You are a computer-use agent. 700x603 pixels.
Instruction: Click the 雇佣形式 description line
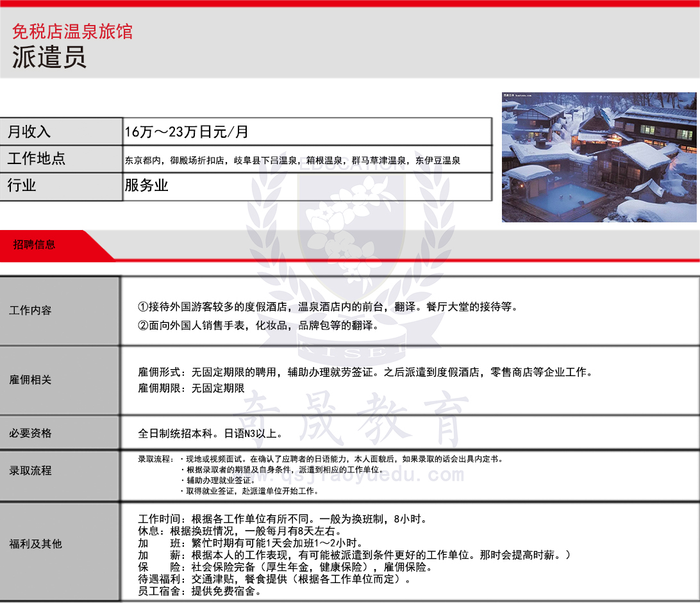click(x=365, y=372)
